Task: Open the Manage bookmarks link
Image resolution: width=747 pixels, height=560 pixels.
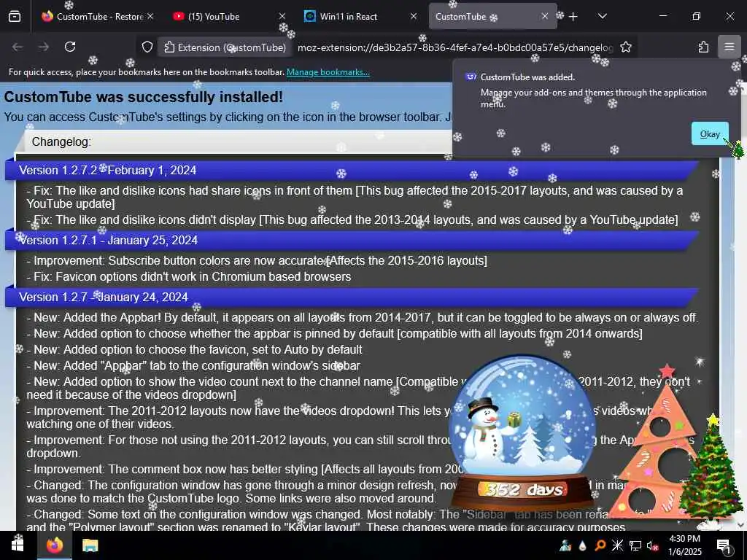Action: point(328,72)
